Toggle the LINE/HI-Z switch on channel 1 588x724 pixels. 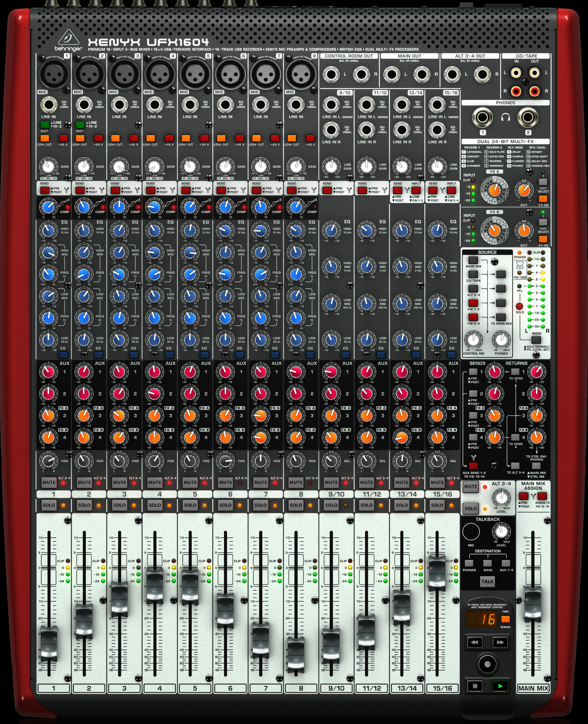click(45, 125)
